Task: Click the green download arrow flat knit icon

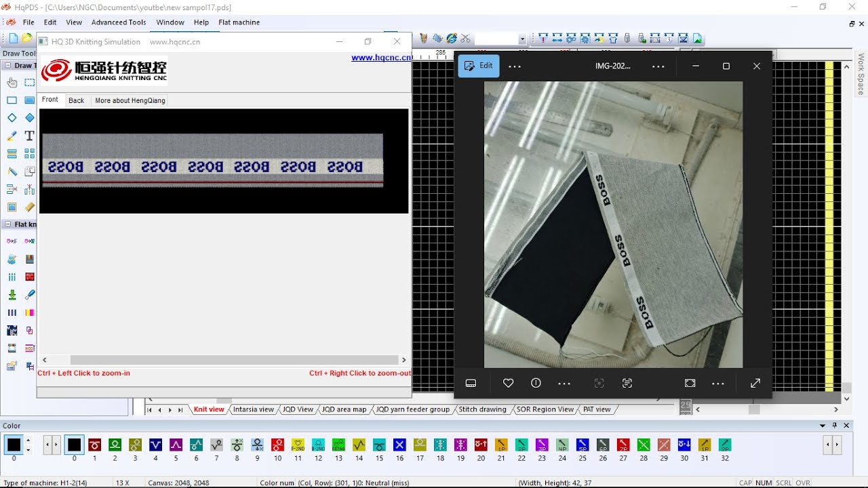Action: (x=12, y=295)
